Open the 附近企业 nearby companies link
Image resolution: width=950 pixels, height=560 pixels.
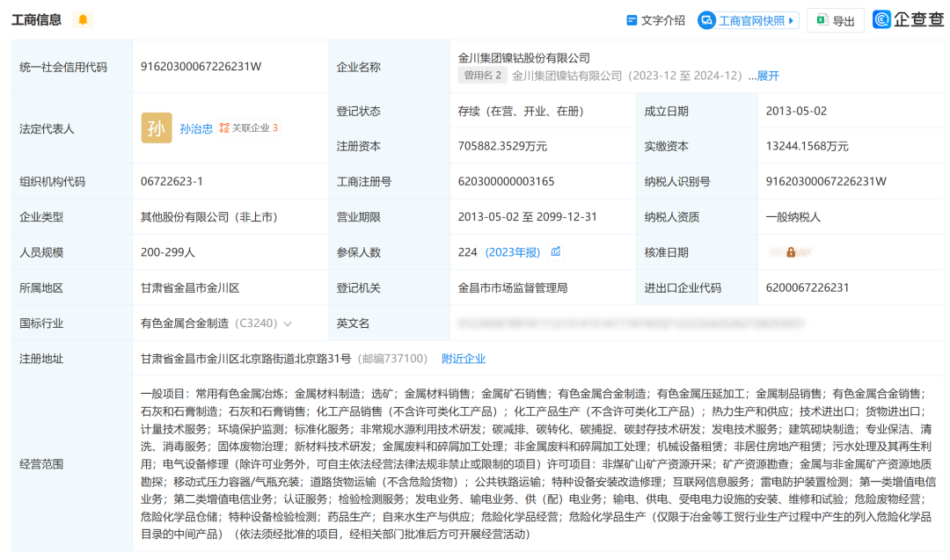pyautogui.click(x=464, y=359)
